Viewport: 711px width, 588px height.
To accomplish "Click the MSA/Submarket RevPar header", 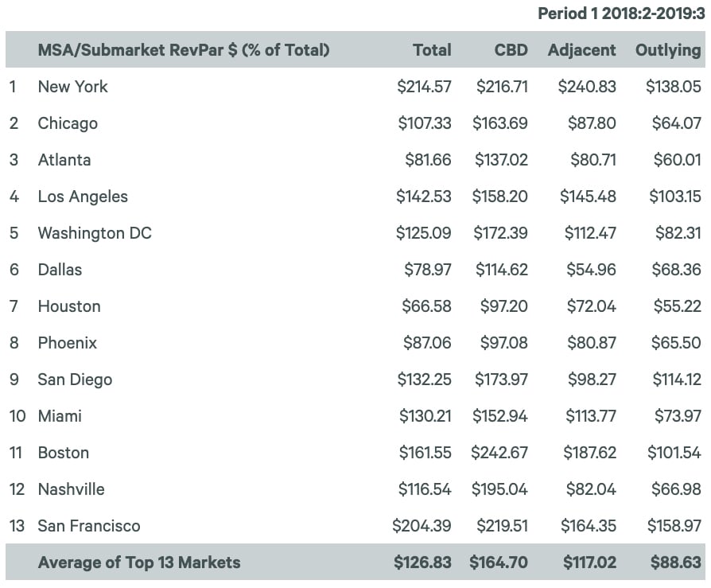I will point(183,50).
